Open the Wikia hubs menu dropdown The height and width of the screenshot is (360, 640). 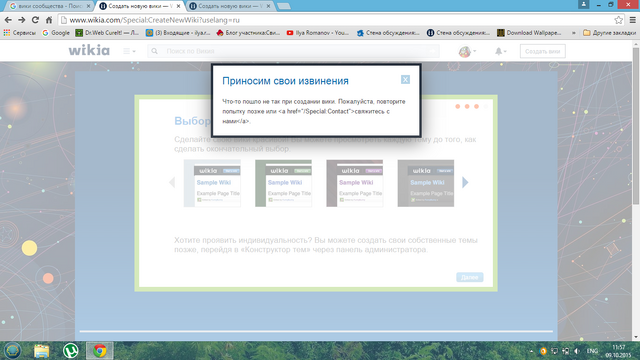coord(129,51)
